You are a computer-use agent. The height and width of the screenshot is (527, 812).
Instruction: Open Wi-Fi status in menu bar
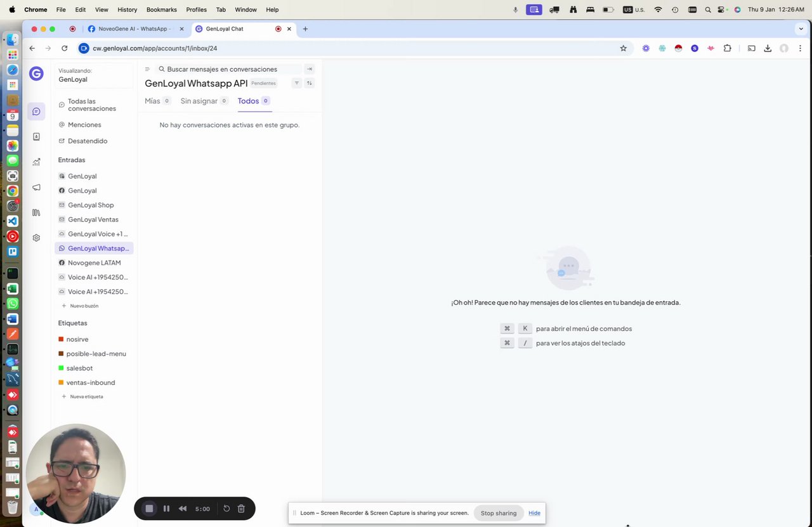pyautogui.click(x=658, y=10)
